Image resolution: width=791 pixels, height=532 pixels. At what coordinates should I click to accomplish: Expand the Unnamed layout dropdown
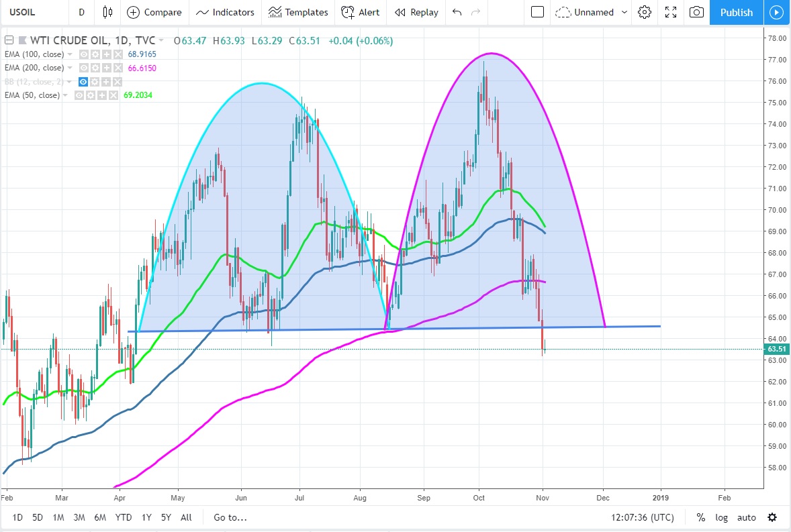tap(624, 12)
